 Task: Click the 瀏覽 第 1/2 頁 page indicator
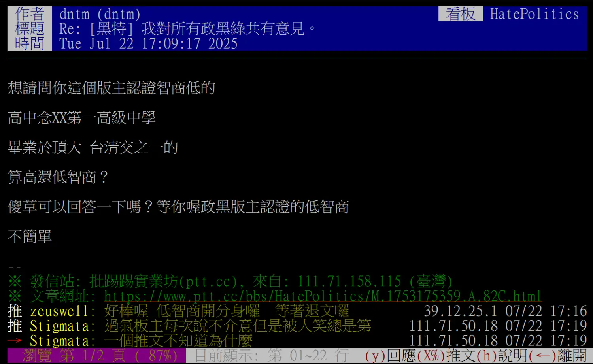click(96, 356)
